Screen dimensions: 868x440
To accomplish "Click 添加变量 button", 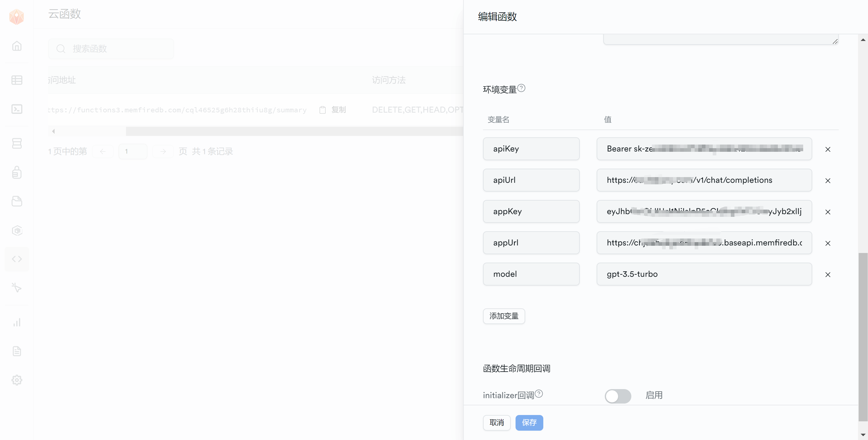I will coord(504,316).
